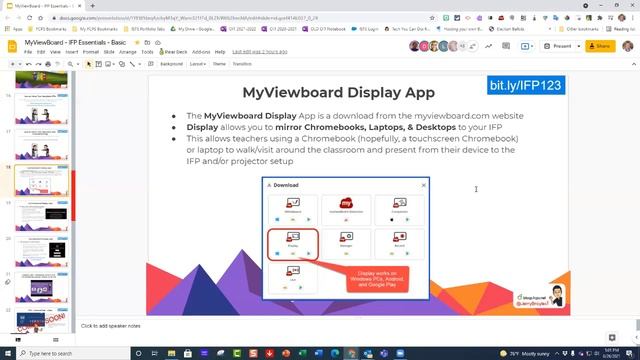Click the Insert image tool
640x360 pixels.
click(109, 64)
